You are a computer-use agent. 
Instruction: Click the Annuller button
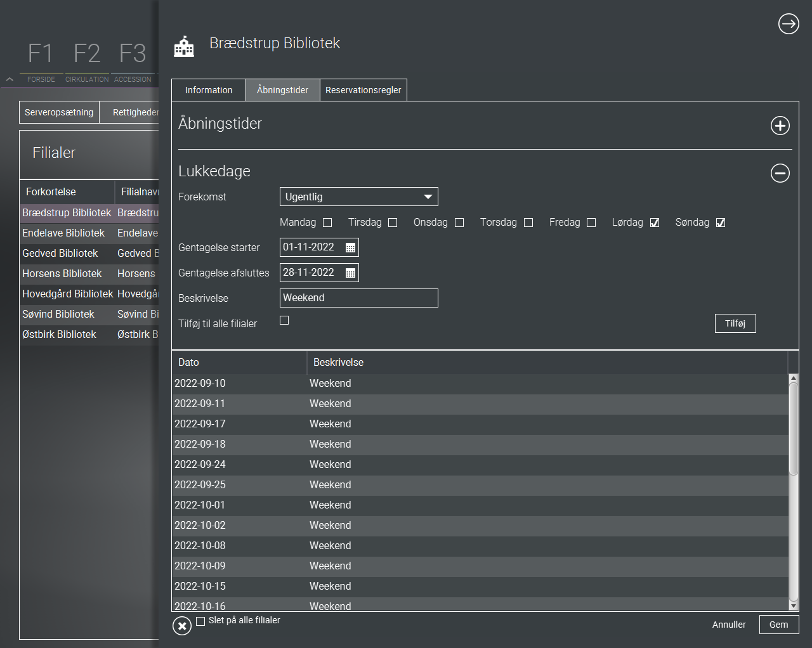[729, 625]
